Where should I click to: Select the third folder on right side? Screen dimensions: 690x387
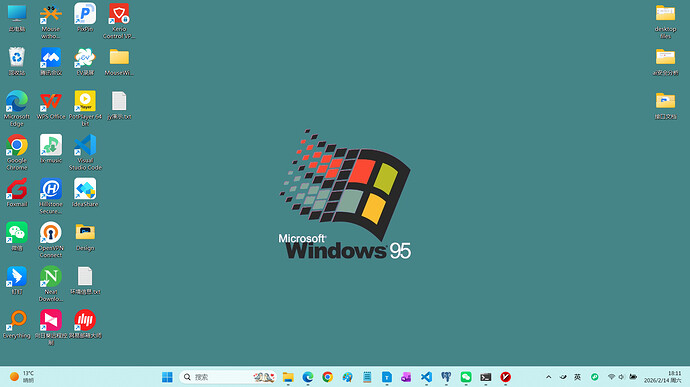tap(665, 105)
